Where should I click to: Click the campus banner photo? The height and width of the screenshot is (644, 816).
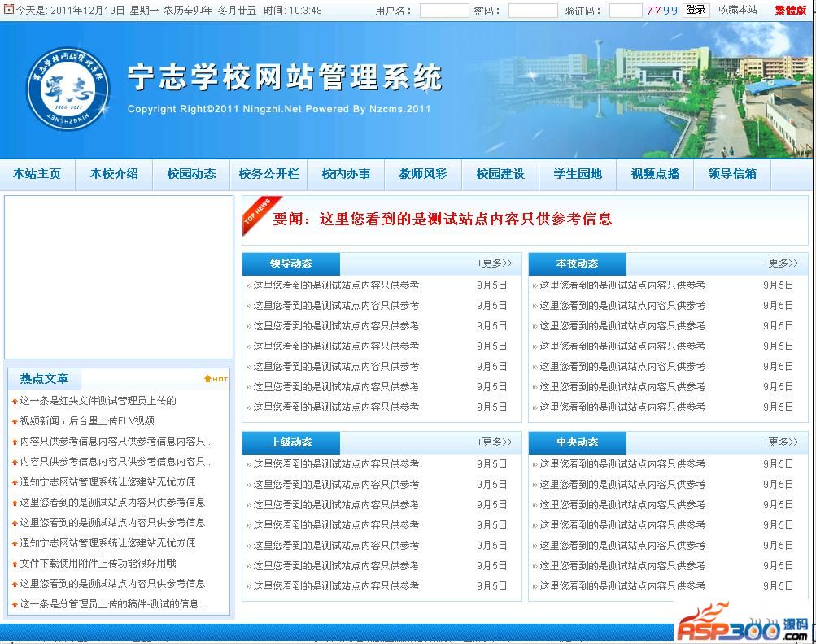tap(651, 94)
